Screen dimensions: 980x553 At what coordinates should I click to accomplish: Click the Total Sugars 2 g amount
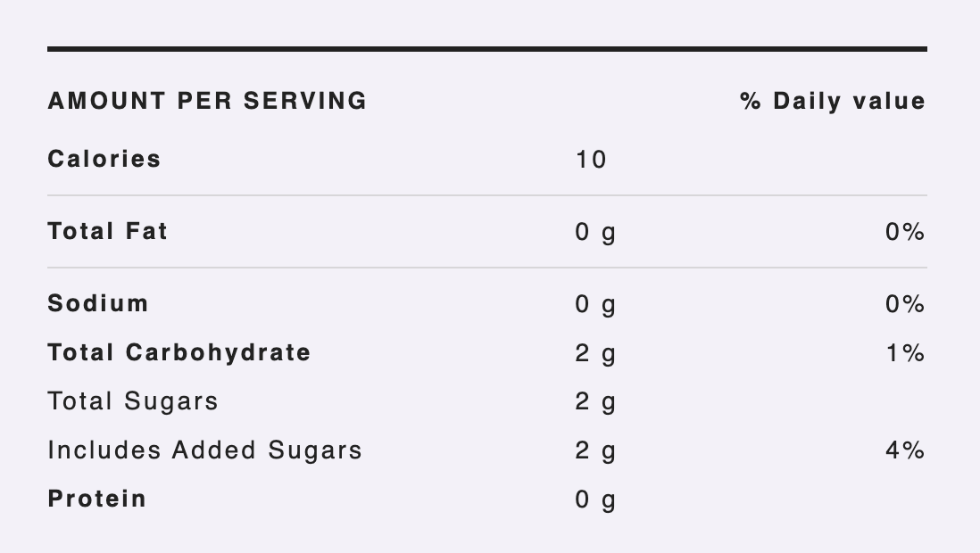595,403
